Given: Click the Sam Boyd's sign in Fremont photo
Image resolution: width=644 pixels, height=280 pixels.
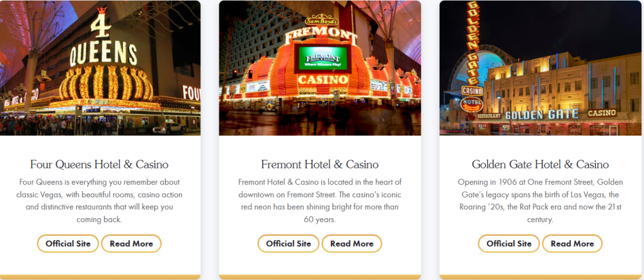Looking at the screenshot, I should (x=321, y=21).
